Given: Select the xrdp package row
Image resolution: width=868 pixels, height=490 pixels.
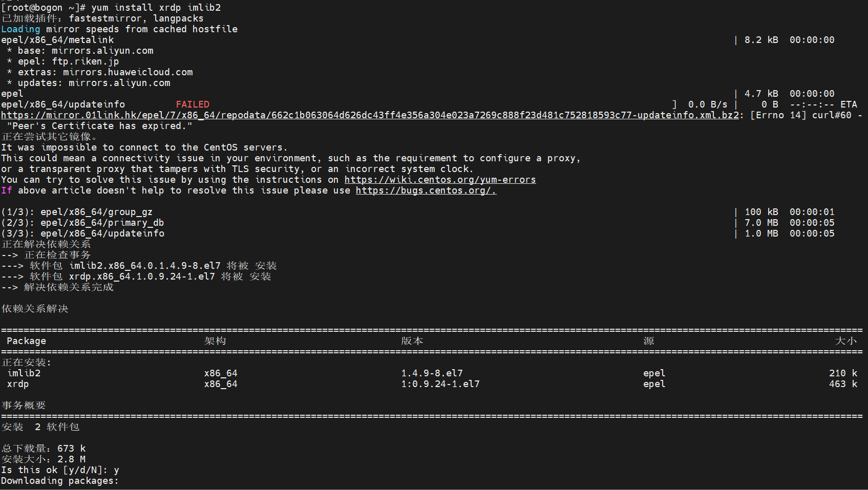Looking at the screenshot, I should click(432, 384).
